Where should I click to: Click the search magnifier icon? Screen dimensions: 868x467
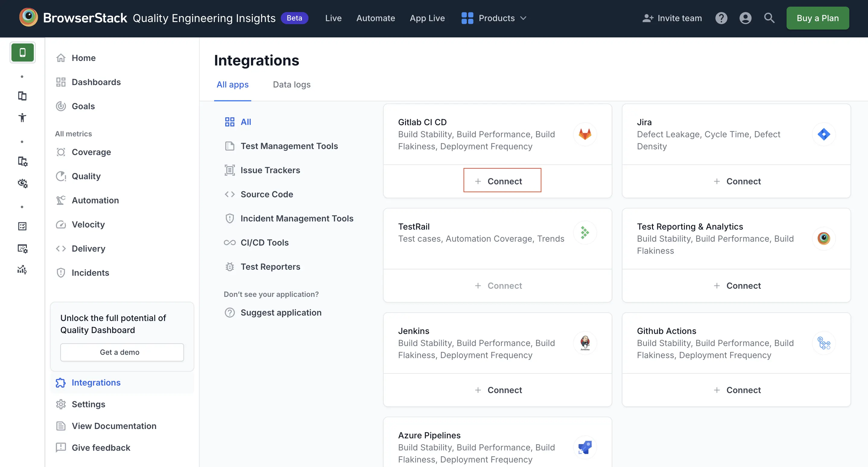point(769,18)
